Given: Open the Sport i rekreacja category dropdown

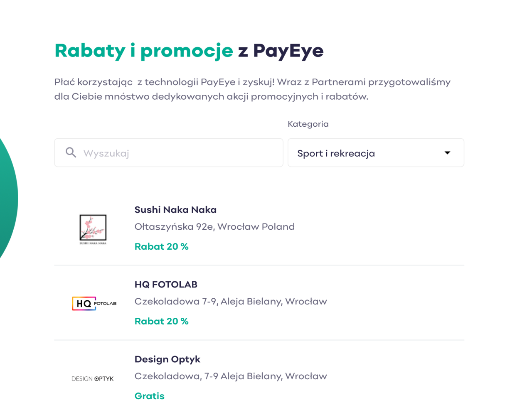Looking at the screenshot, I should 376,153.
